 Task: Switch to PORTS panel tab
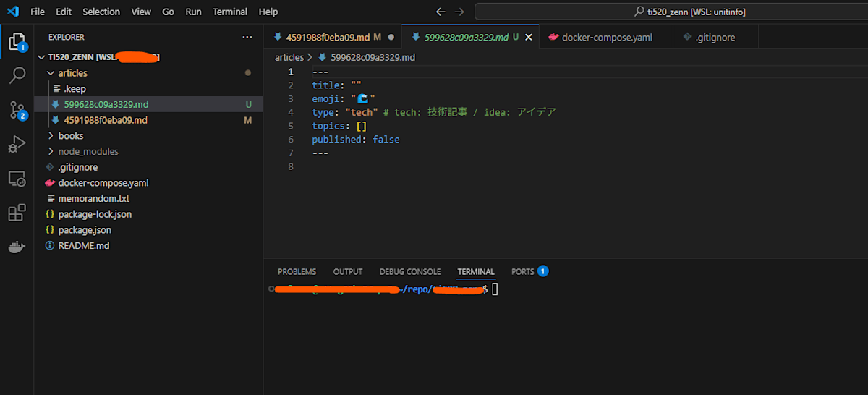click(x=529, y=272)
